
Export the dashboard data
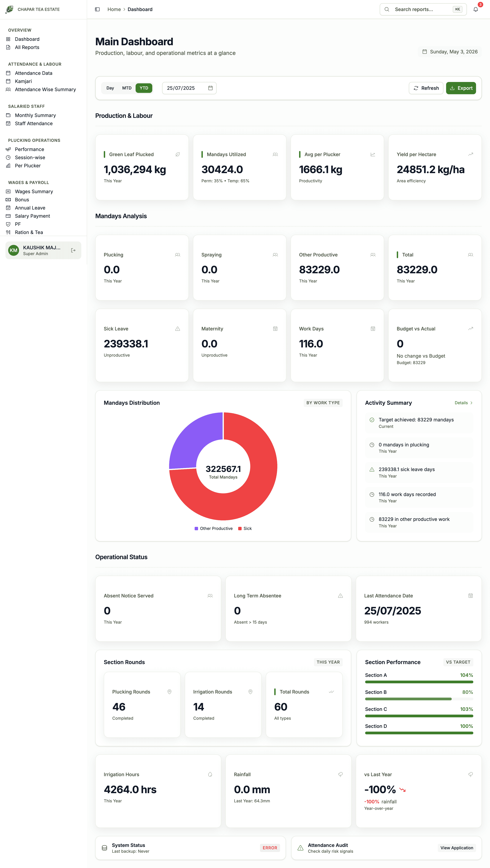(461, 88)
